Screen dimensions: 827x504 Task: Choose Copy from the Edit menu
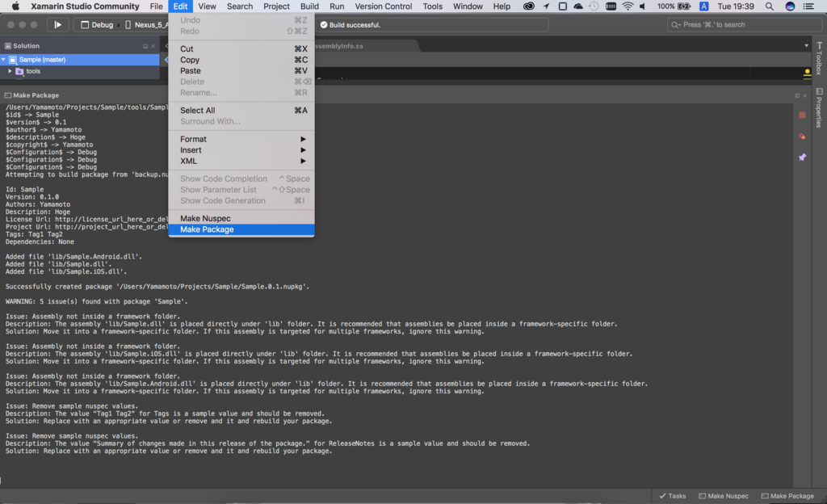click(x=241, y=60)
